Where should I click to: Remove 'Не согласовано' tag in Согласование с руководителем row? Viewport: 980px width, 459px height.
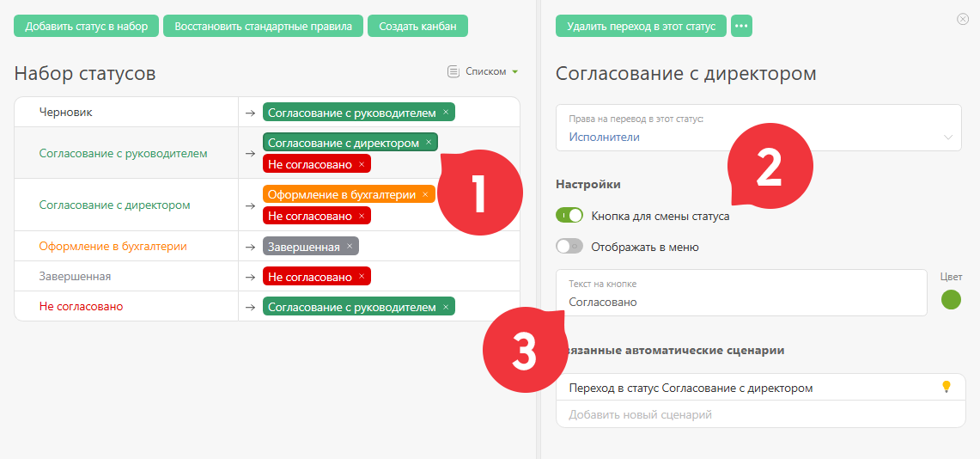click(x=362, y=164)
